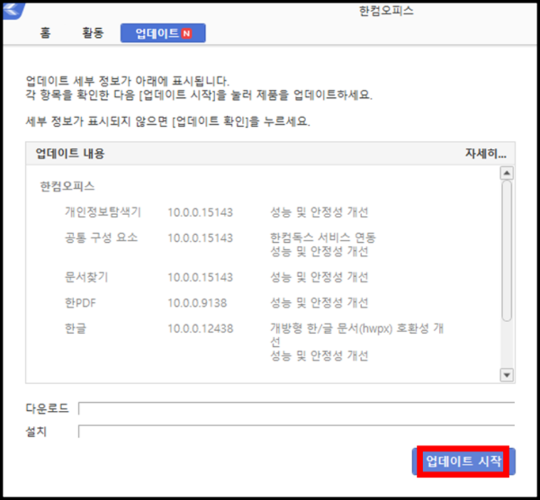Open the 홈 tab
The image size is (540, 500).
45,33
